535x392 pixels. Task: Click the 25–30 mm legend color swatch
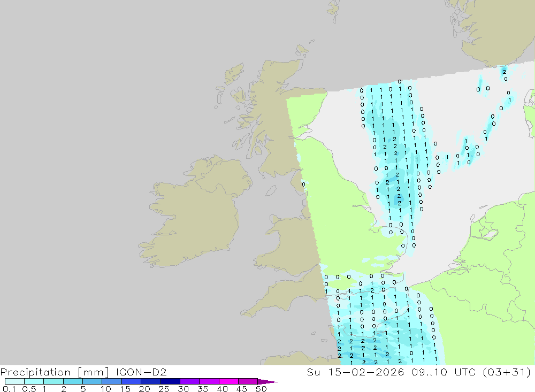(170, 381)
